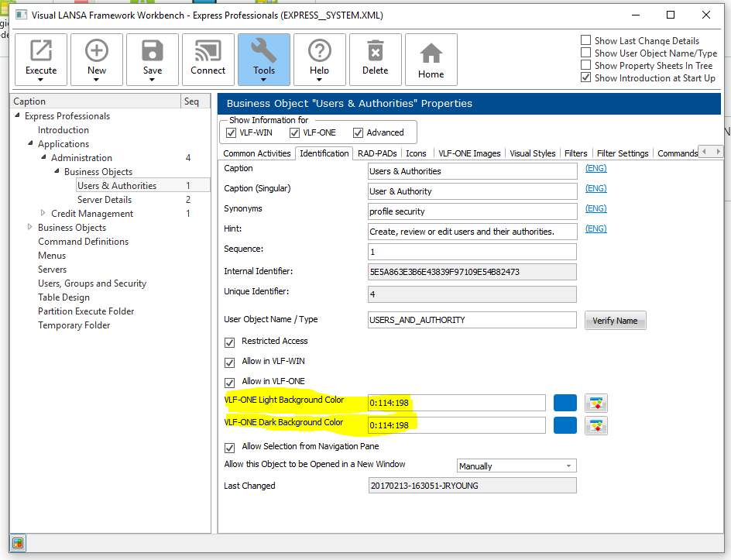Open the Manually dropdown for new window
This screenshot has height=560, width=731.
(x=516, y=466)
